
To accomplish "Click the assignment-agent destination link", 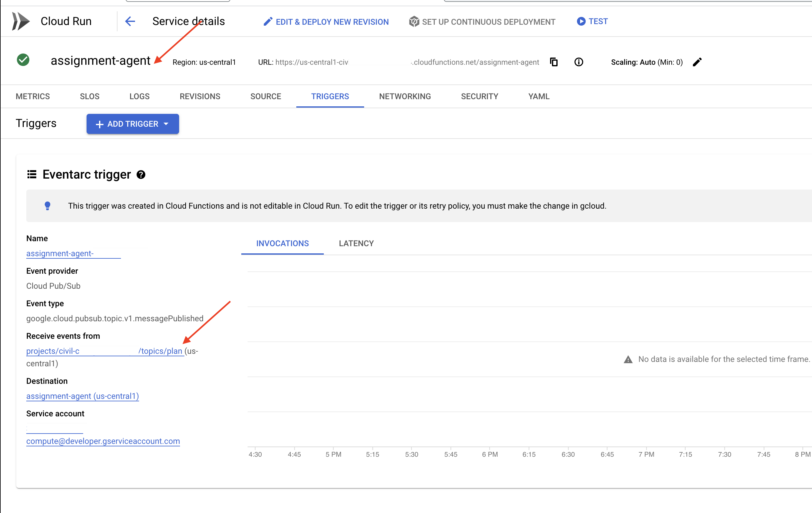I will click(82, 397).
